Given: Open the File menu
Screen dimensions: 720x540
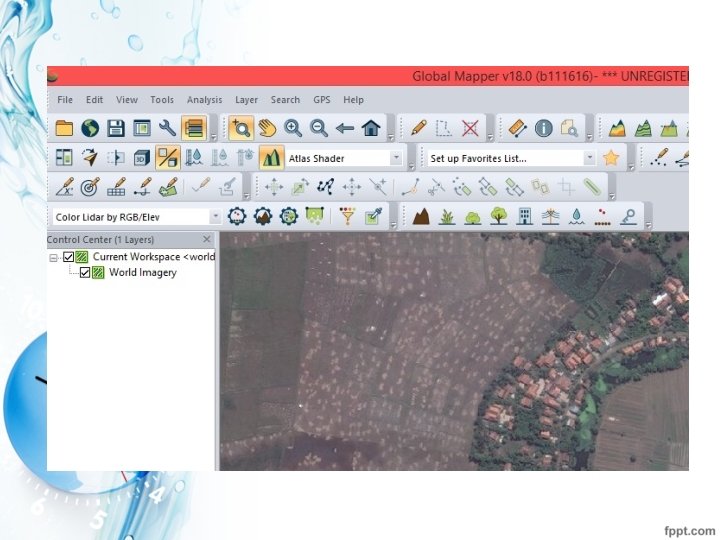Looking at the screenshot, I should 65,100.
